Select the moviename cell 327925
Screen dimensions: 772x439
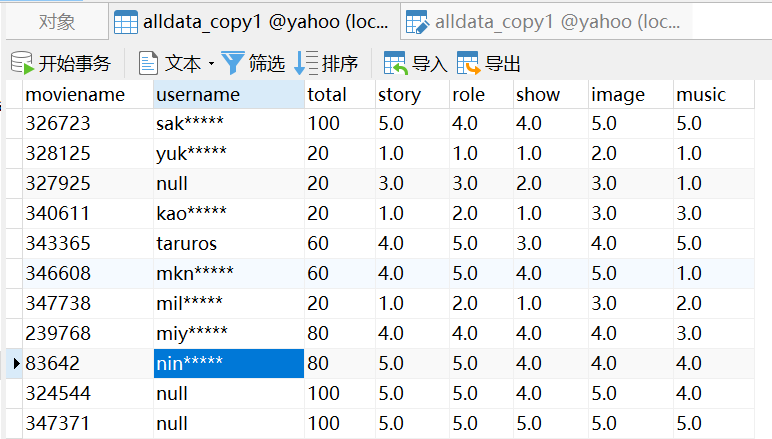coord(88,184)
